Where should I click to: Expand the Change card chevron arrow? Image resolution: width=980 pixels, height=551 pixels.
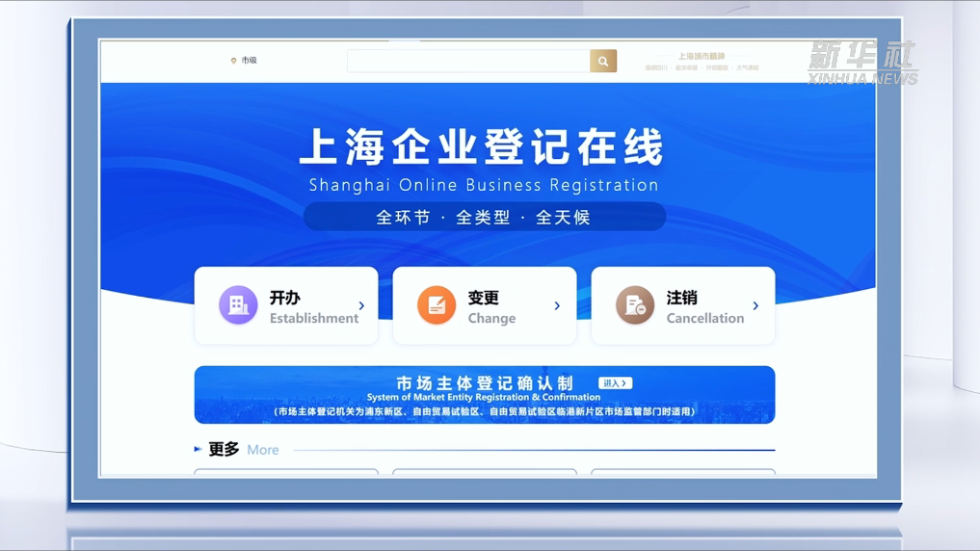[557, 306]
